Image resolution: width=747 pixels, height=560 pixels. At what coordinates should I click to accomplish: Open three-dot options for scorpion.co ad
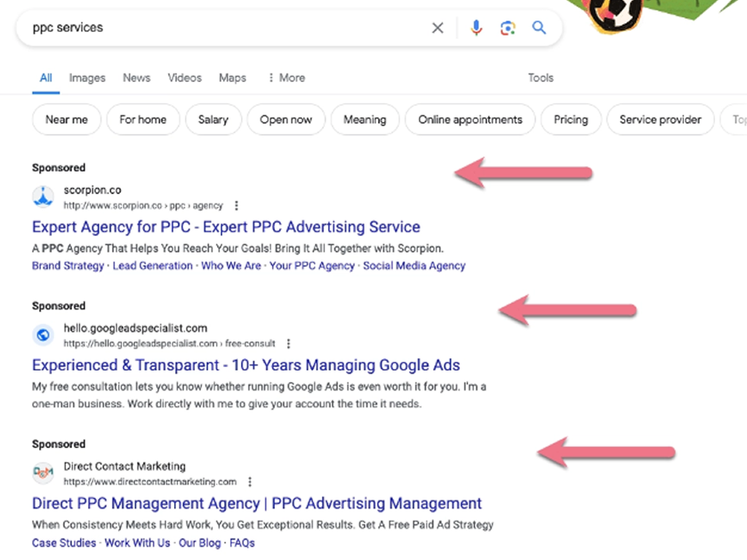pos(237,205)
